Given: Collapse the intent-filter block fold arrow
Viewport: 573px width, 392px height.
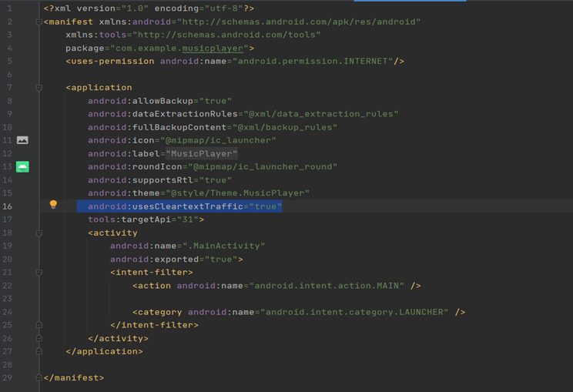Looking at the screenshot, I should click(x=39, y=272).
